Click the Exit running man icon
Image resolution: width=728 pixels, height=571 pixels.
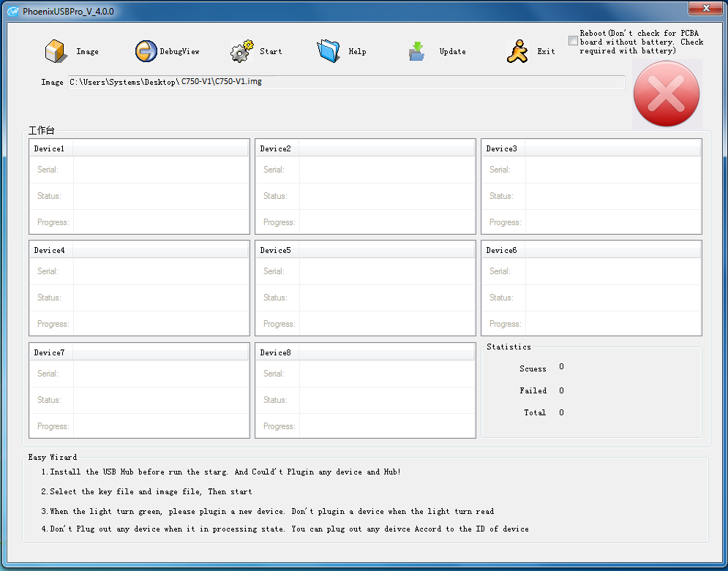pyautogui.click(x=518, y=51)
